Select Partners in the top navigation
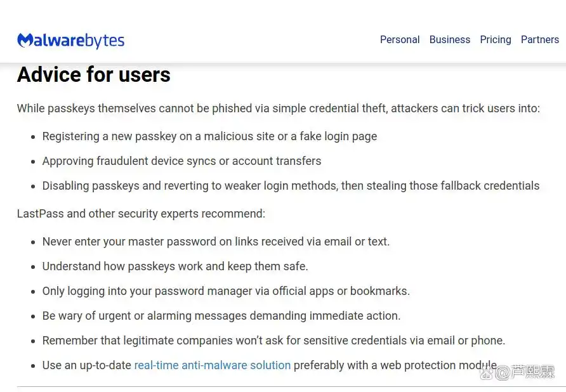The height and width of the screenshot is (392, 566). [540, 39]
